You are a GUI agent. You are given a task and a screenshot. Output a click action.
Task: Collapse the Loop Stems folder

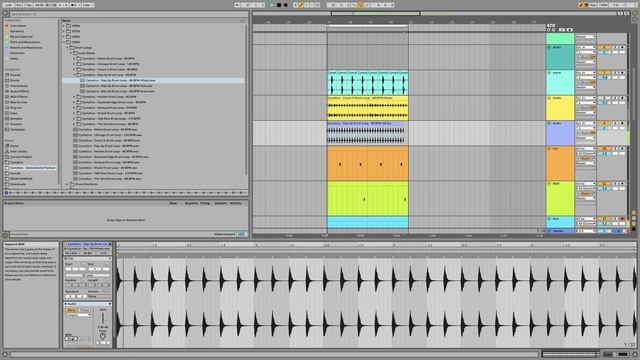[71, 53]
